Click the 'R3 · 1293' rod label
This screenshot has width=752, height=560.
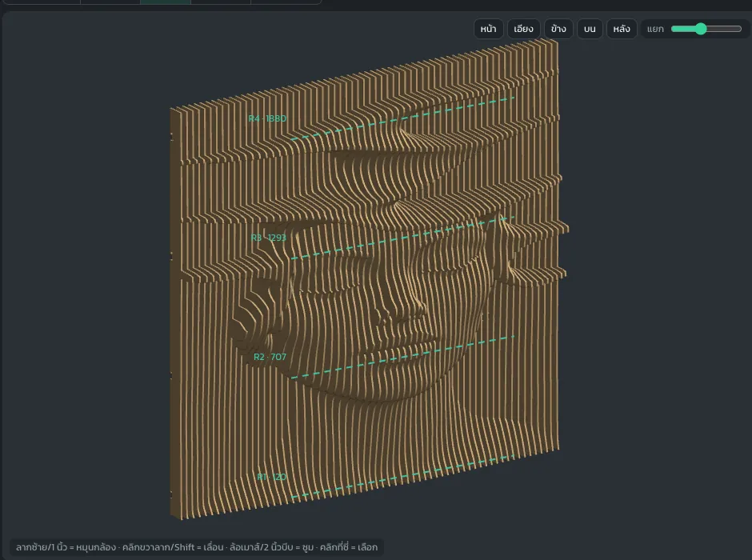[x=269, y=238]
